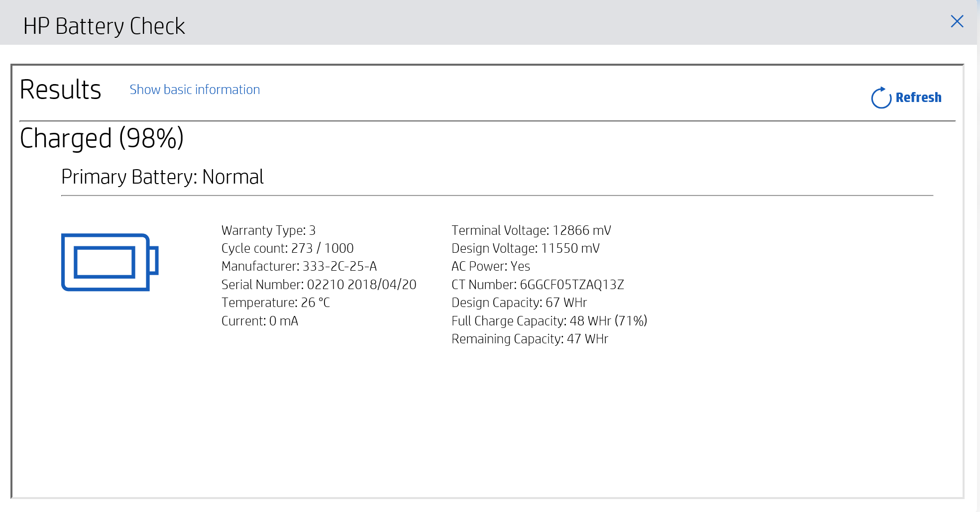Viewport: 980px width, 512px height.
Task: Click the HP Battery Check title
Action: pyautogui.click(x=104, y=26)
